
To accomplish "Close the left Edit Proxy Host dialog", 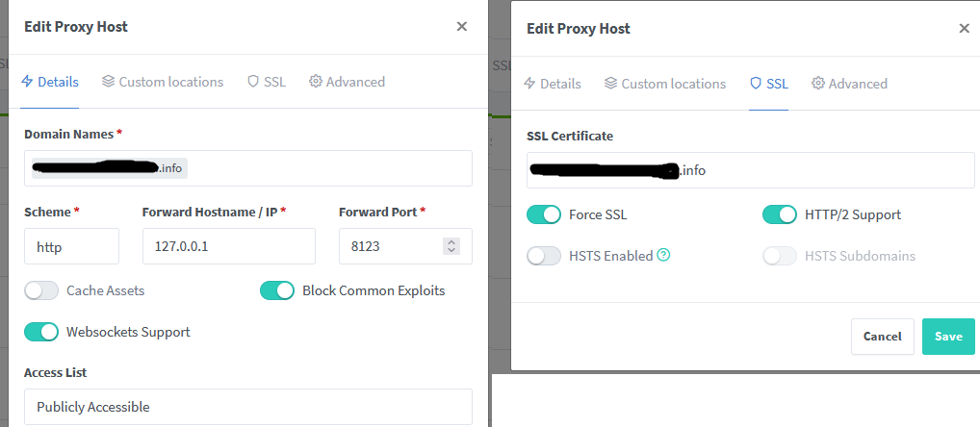I will point(462,27).
